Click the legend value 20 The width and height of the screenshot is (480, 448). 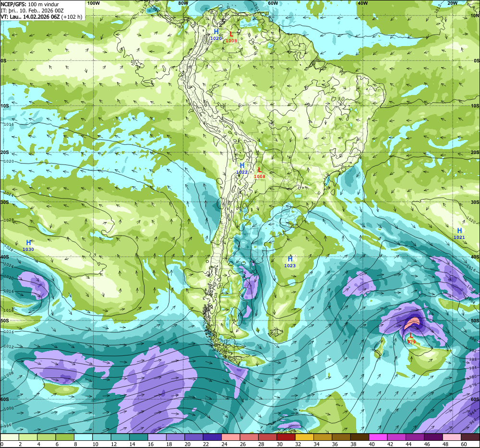[x=188, y=444]
